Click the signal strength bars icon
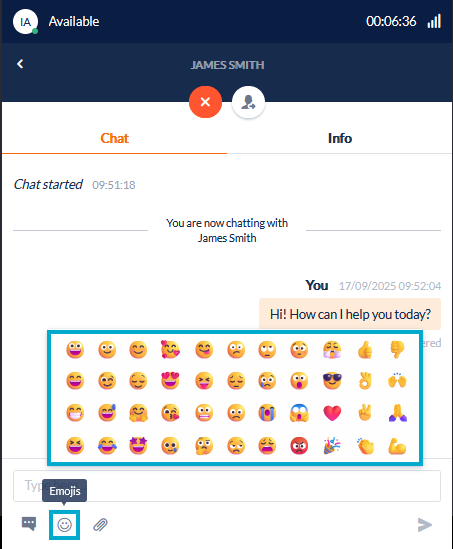This screenshot has width=453, height=549. tap(434, 21)
